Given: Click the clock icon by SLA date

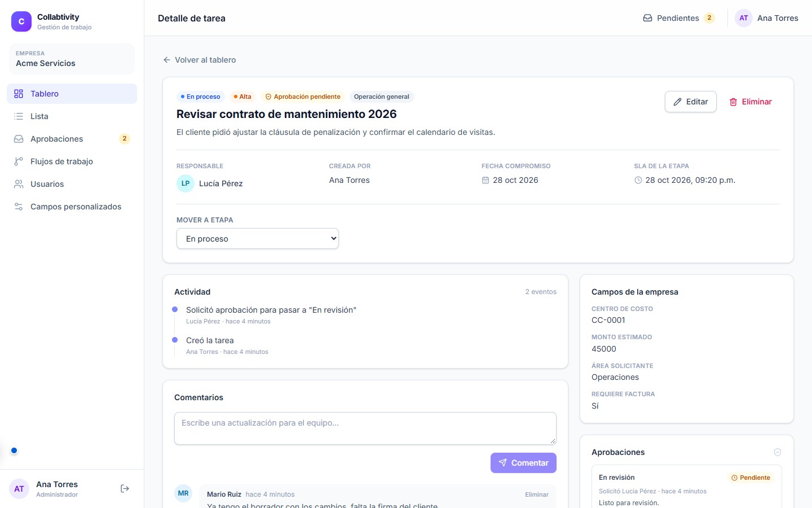Looking at the screenshot, I should [x=638, y=180].
